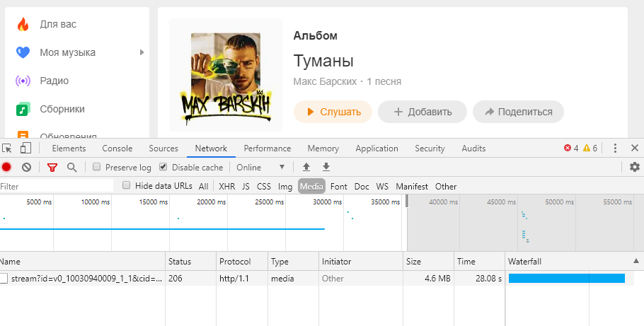644x326 pixels.
Task: Open network search with the magnifier icon
Action: (x=71, y=168)
